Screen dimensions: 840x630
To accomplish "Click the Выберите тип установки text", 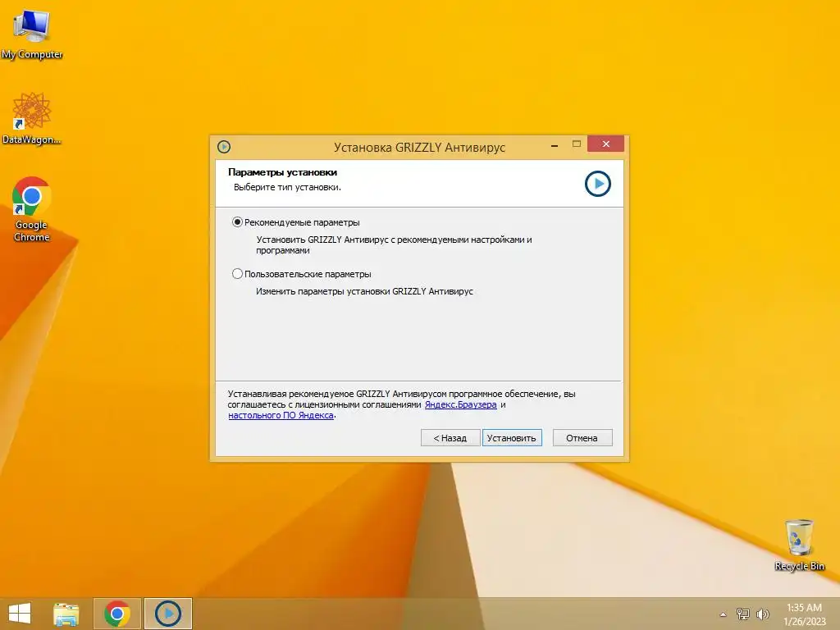I will pyautogui.click(x=287, y=187).
